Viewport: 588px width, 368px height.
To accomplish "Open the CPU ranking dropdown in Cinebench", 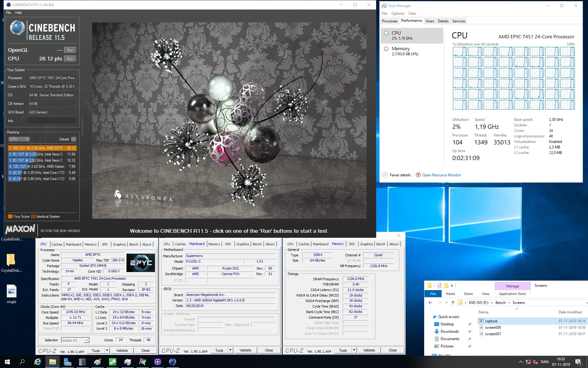I will click(x=19, y=139).
